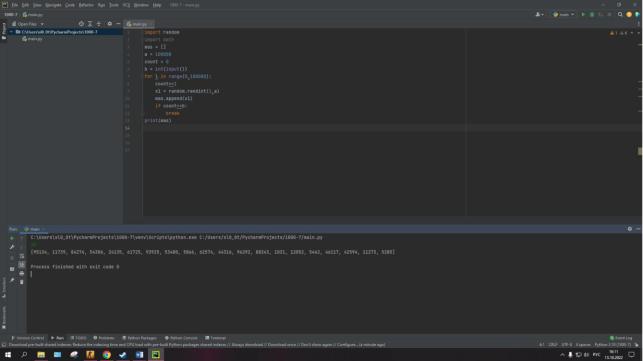
Task: Click main.py in the navigation breadcrumb
Action: (33, 15)
